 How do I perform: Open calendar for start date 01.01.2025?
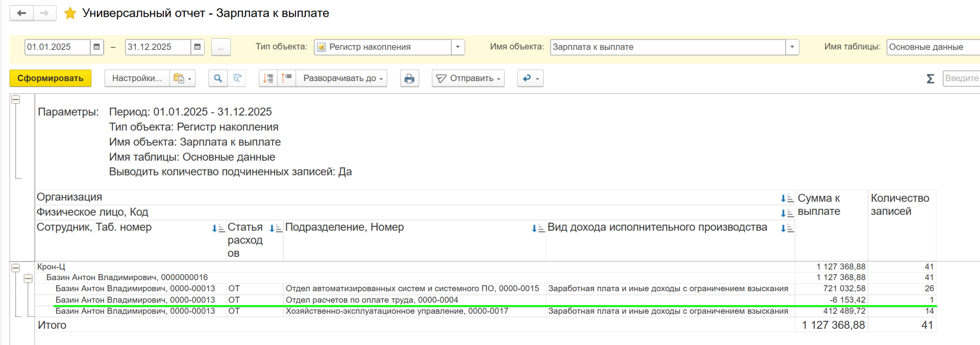click(96, 47)
